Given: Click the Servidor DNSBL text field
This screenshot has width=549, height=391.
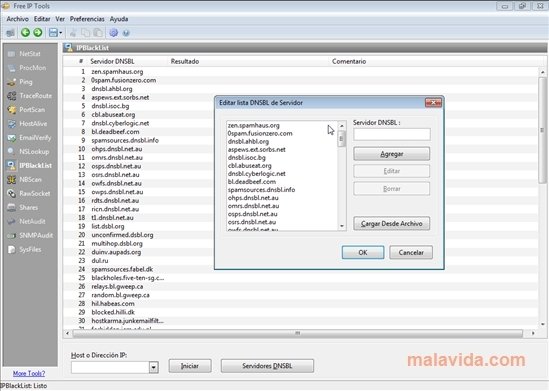Looking at the screenshot, I should click(392, 134).
